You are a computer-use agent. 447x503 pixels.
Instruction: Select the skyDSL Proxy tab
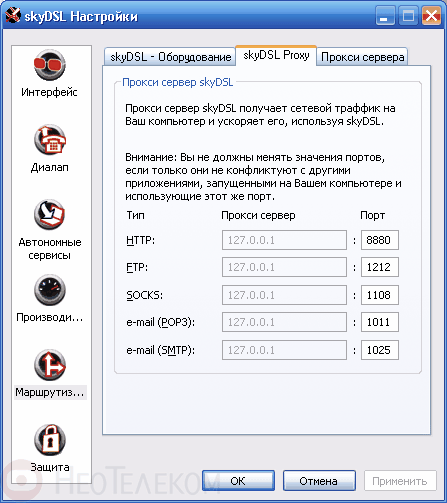pos(276,55)
